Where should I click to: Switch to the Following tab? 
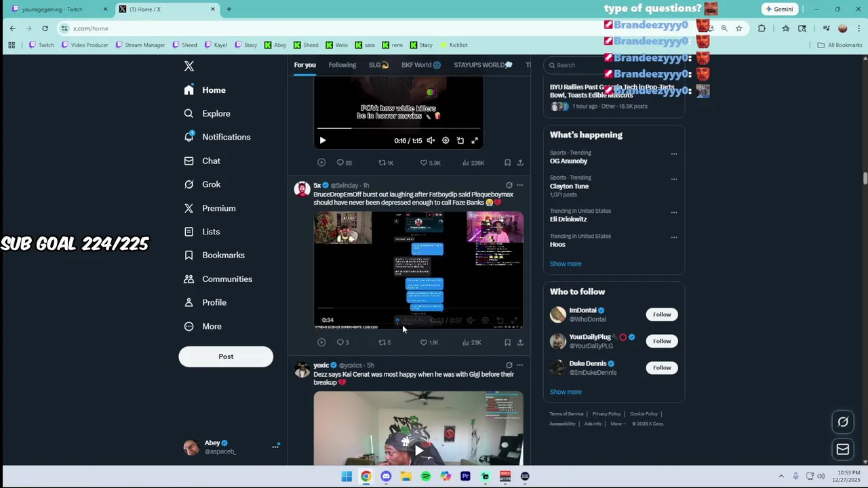(x=342, y=65)
